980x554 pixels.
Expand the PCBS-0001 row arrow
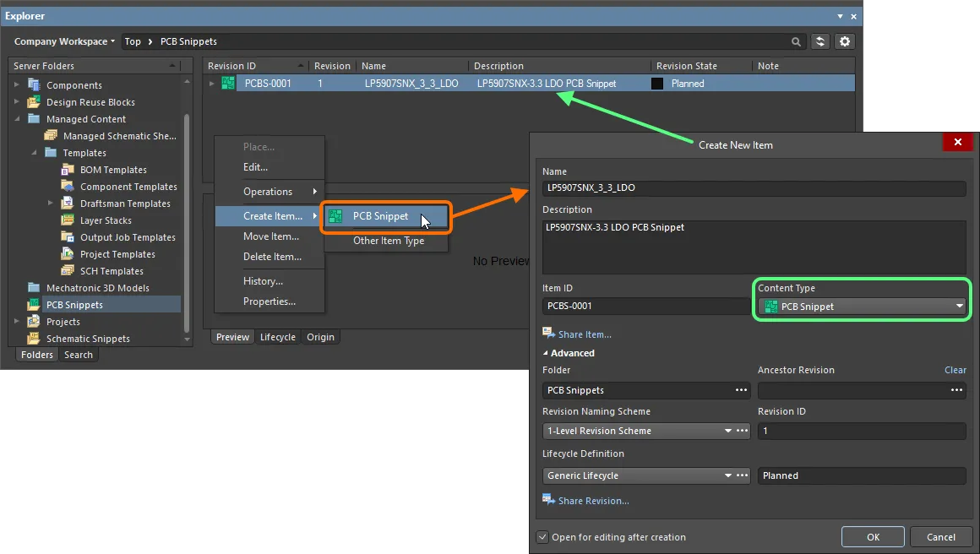coord(212,83)
